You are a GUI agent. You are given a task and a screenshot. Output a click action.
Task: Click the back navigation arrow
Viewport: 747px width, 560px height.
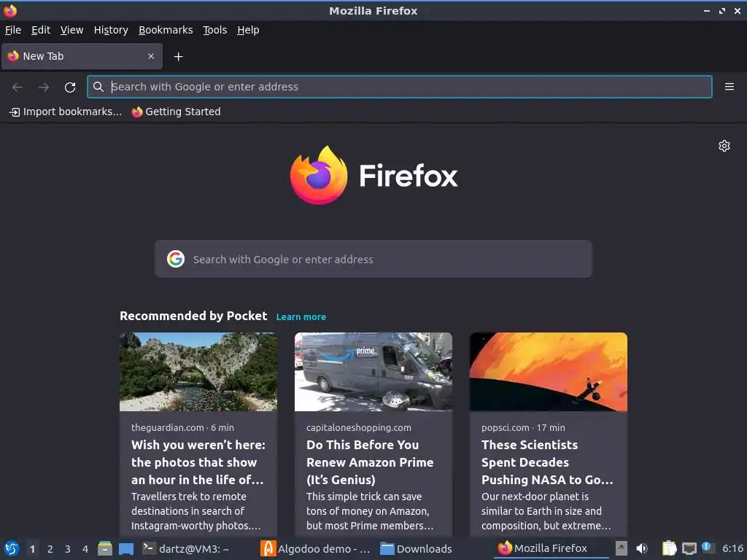pos(18,87)
